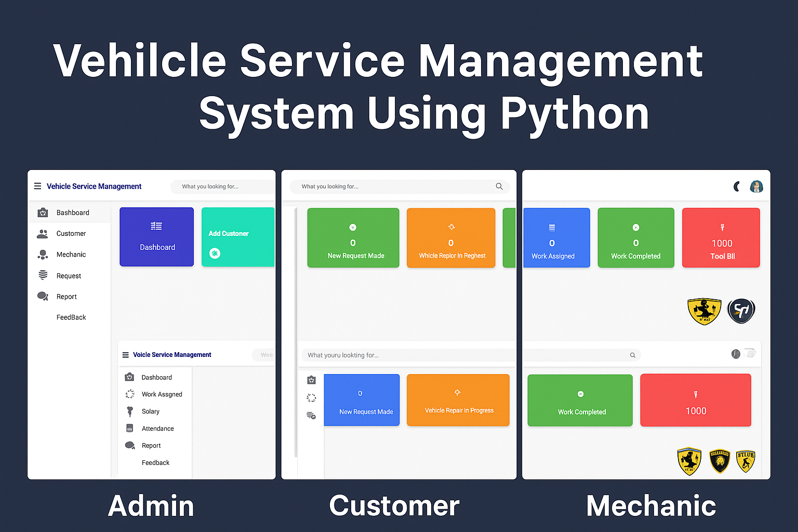The image size is (798, 532).
Task: Select Solary in the sidebar
Action: (151, 411)
